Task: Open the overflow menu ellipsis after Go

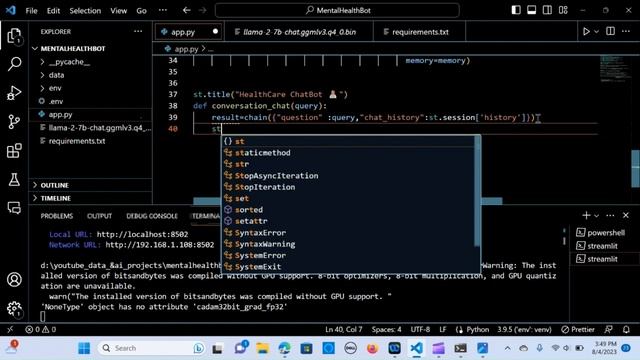Action: [x=162, y=10]
